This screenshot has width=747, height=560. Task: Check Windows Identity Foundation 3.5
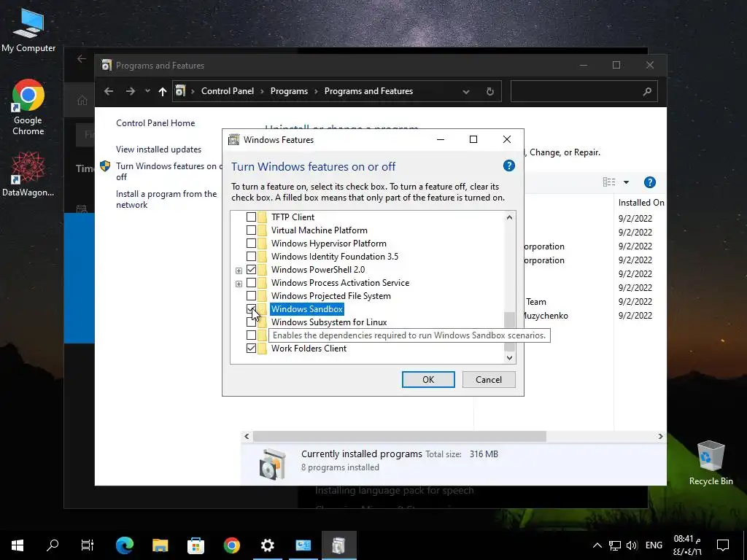click(x=251, y=257)
